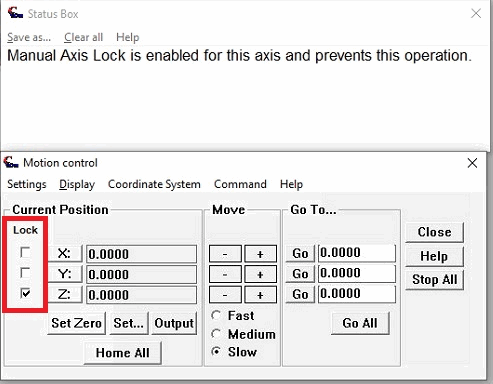Open the Coordinate System menu
Screen dimensions: 493x384
click(154, 184)
